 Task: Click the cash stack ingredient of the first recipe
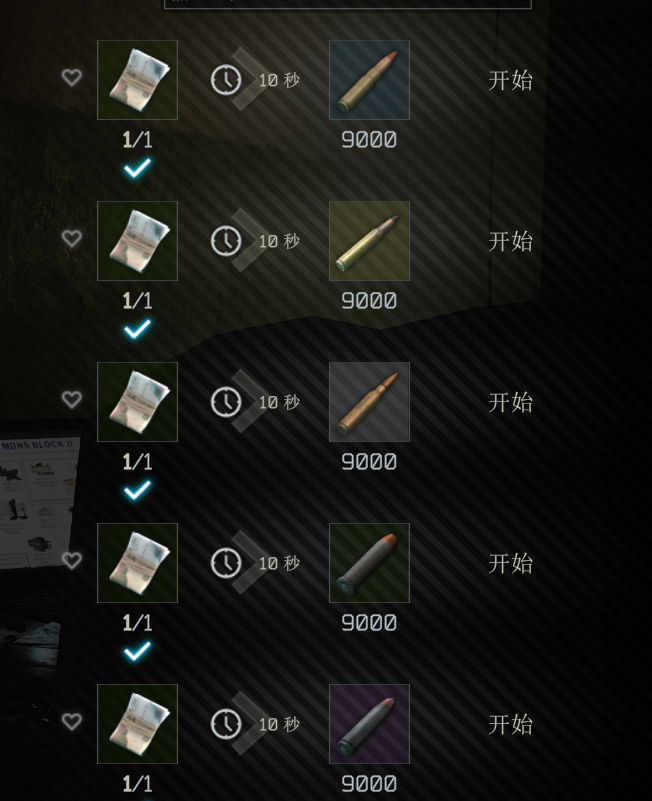137,80
